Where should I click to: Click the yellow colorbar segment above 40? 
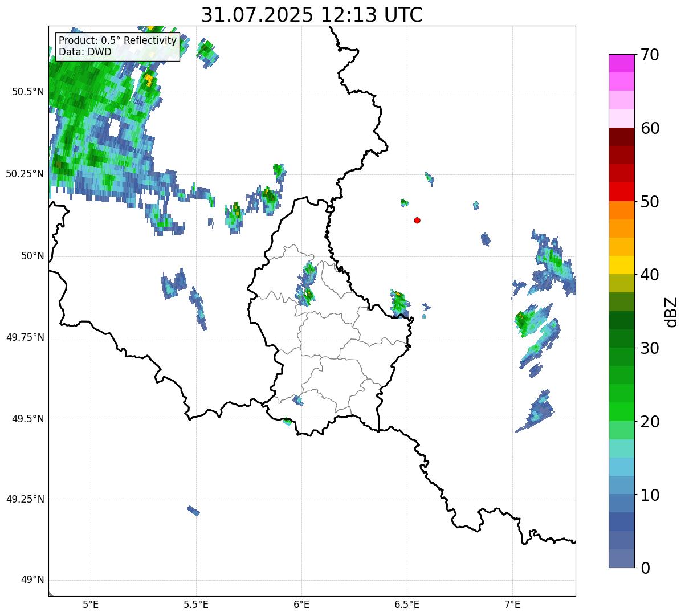click(621, 265)
